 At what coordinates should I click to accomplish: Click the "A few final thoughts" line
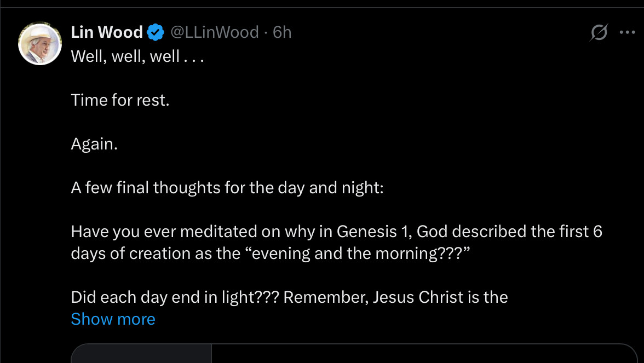[x=227, y=188]
